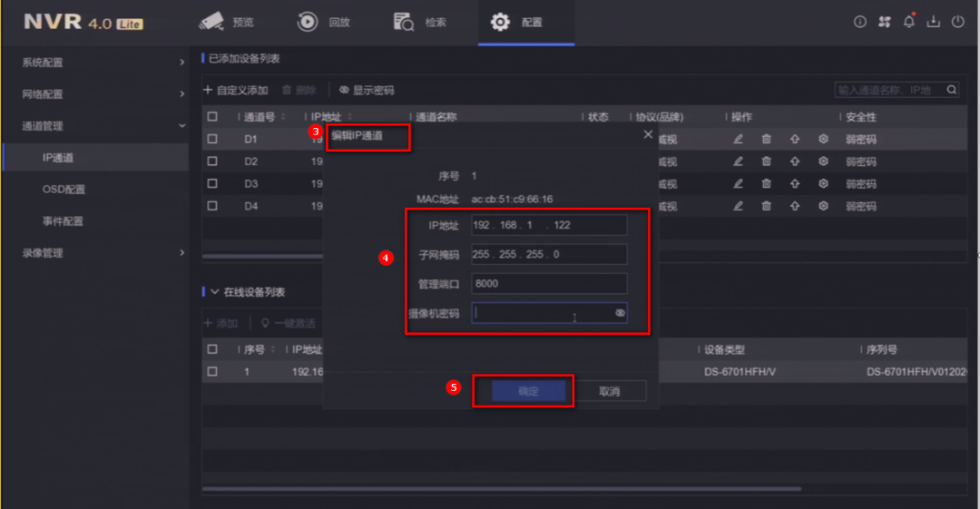Click the 取消 cancel button
This screenshot has width=980, height=509.
(610, 391)
